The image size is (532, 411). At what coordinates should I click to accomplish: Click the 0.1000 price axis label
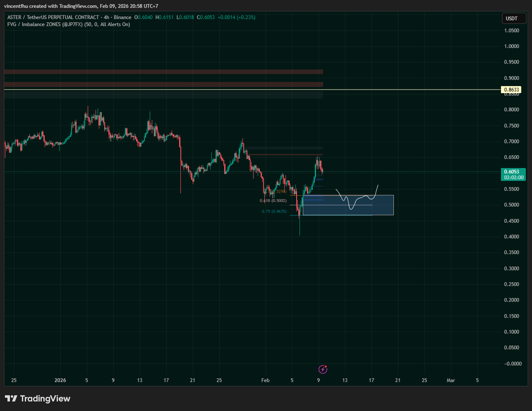coord(512,332)
